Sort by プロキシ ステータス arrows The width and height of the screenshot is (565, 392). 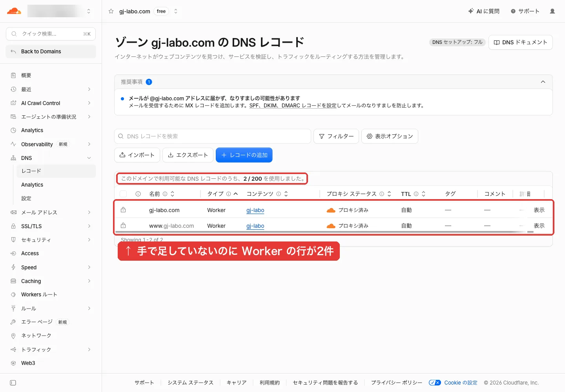(389, 194)
